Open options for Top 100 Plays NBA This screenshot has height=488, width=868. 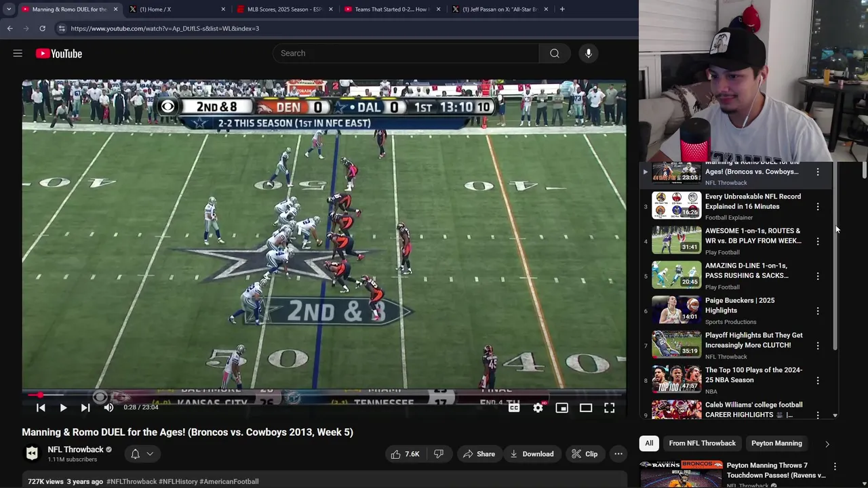818,381
